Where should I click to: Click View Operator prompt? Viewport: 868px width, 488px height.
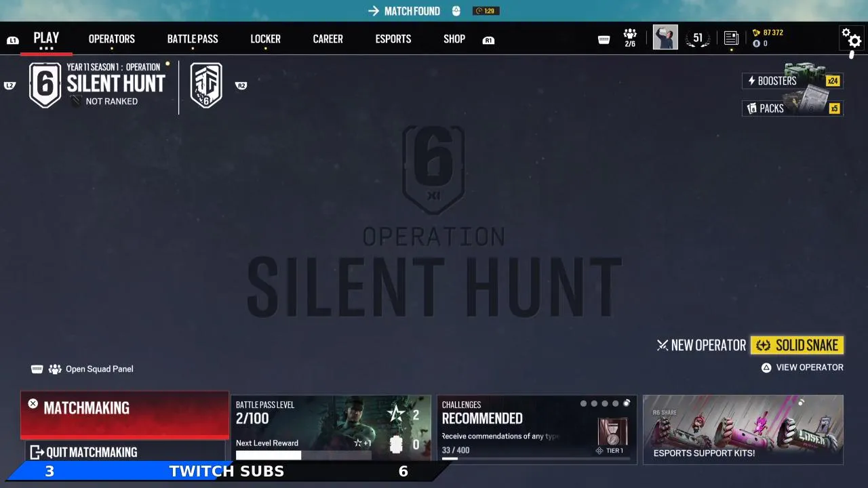802,367
